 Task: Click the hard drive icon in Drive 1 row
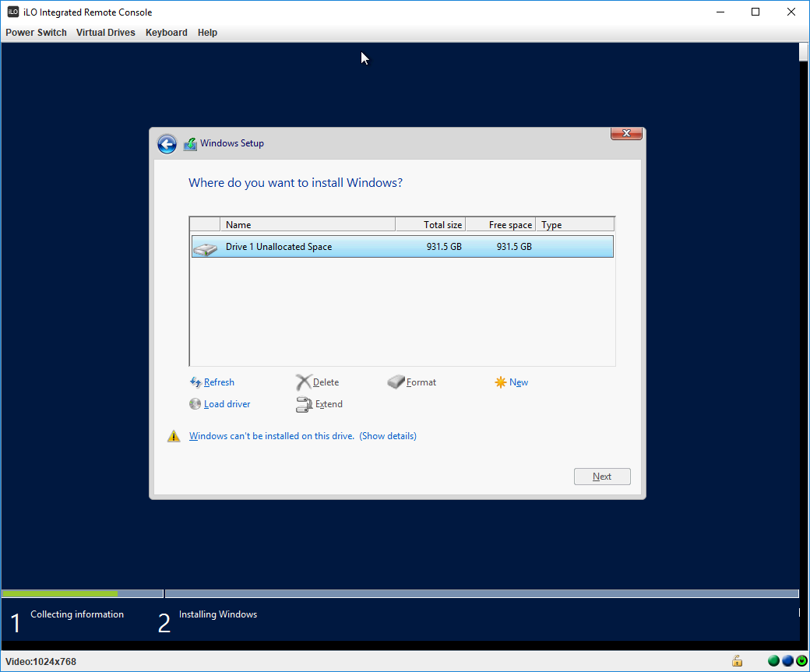click(x=205, y=249)
